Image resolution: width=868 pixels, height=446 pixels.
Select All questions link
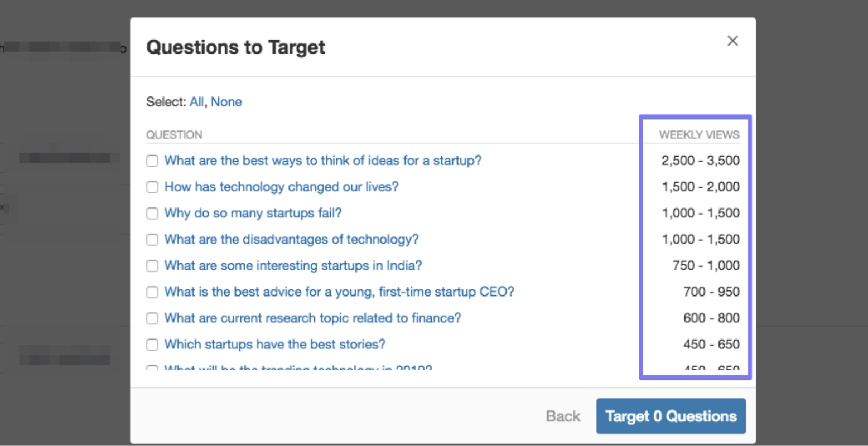[196, 102]
